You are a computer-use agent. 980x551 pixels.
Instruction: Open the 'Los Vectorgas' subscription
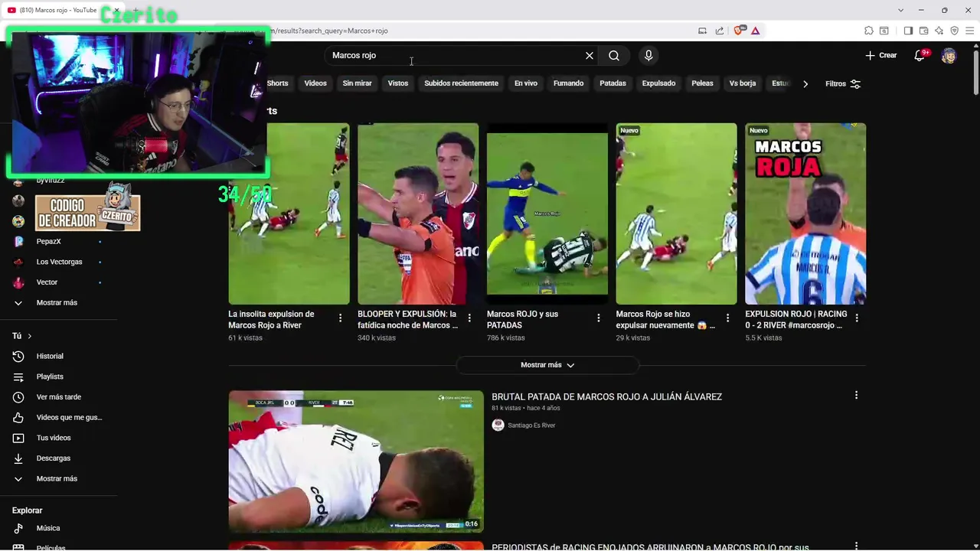point(59,262)
